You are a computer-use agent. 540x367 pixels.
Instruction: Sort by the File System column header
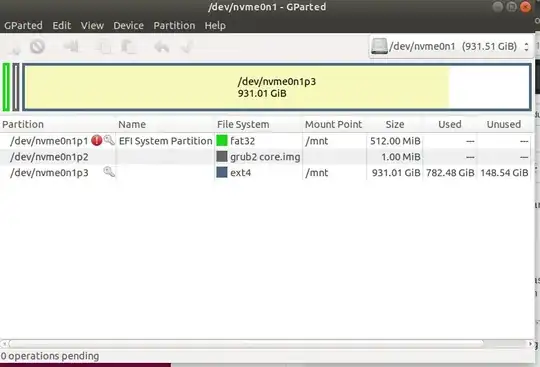click(243, 124)
